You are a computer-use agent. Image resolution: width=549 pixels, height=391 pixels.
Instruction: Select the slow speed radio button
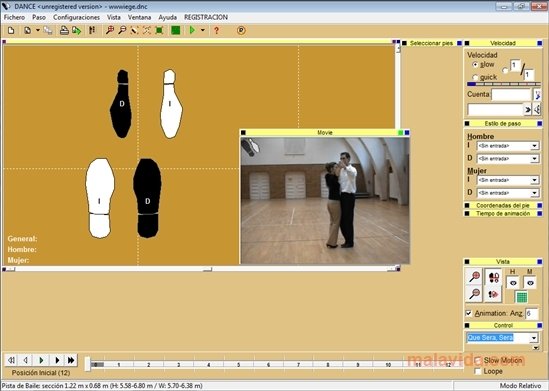(475, 65)
